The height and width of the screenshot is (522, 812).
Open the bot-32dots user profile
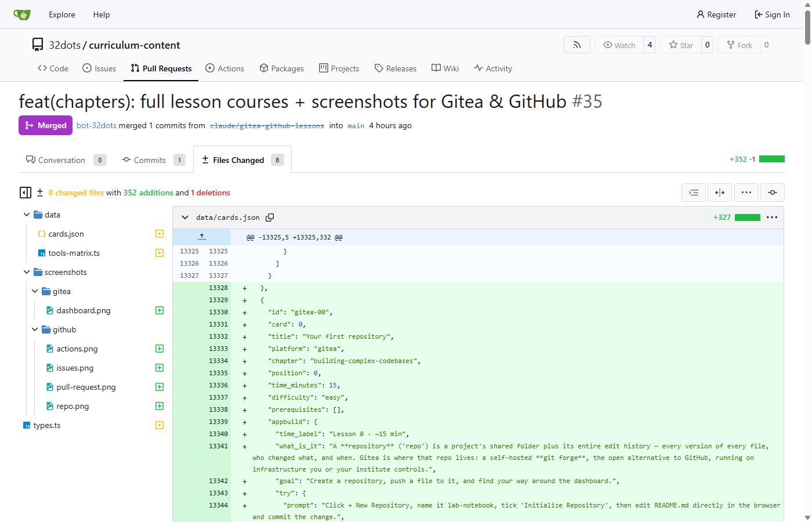(96, 125)
